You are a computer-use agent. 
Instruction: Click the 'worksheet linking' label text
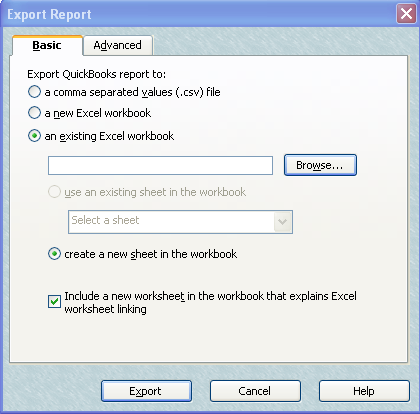pos(105,309)
